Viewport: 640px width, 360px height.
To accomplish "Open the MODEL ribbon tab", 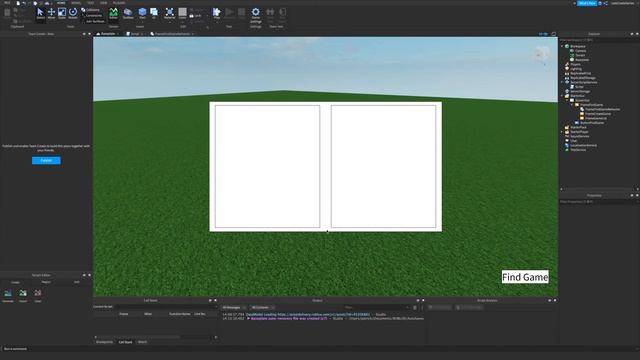I will [x=76, y=3].
